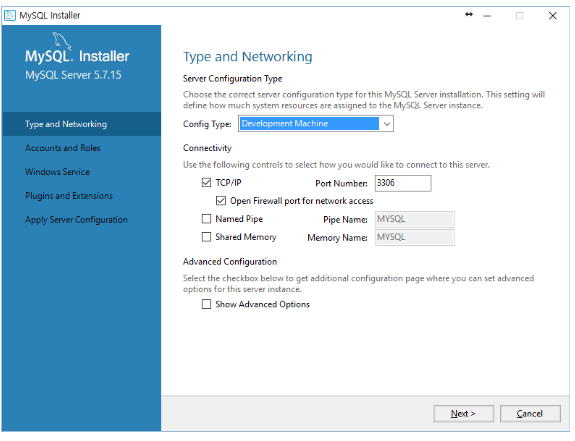Viewport: 575px width, 441px height.
Task: Click the double-arrow icon in title bar
Action: [x=469, y=15]
